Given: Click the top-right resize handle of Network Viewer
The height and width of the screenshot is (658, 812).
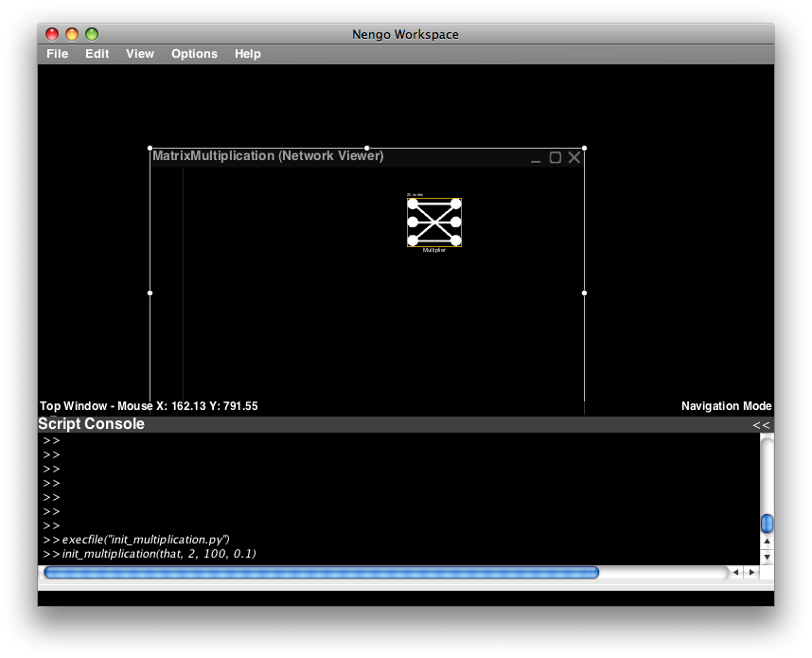Looking at the screenshot, I should point(585,149).
